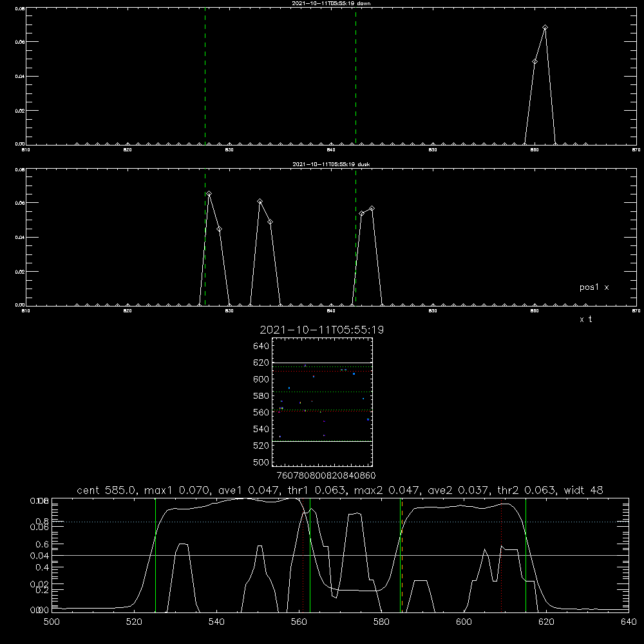Click the 870 x-axis label under dawn plot

point(636,150)
